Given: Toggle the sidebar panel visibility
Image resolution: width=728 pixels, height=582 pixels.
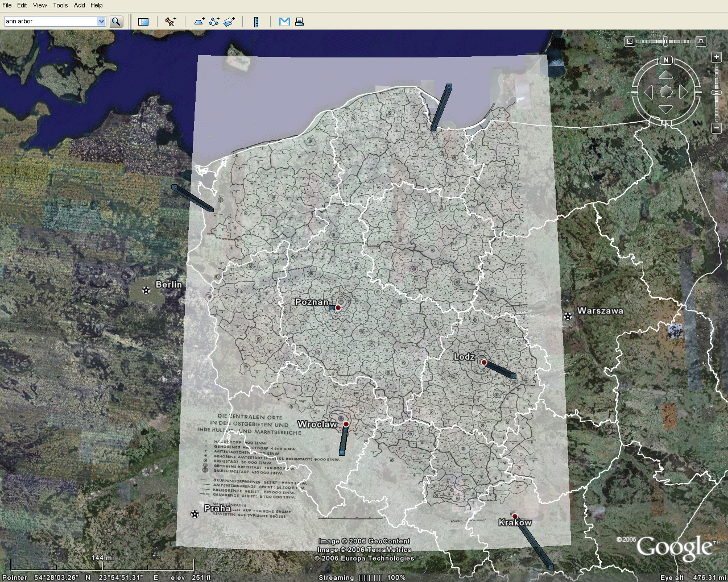Looking at the screenshot, I should pyautogui.click(x=143, y=22).
